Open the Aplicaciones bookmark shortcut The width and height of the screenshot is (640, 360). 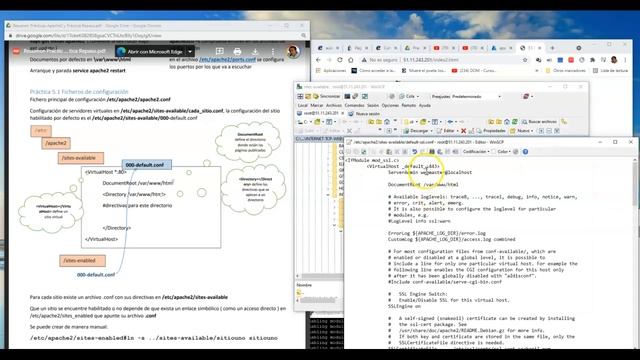[331, 71]
